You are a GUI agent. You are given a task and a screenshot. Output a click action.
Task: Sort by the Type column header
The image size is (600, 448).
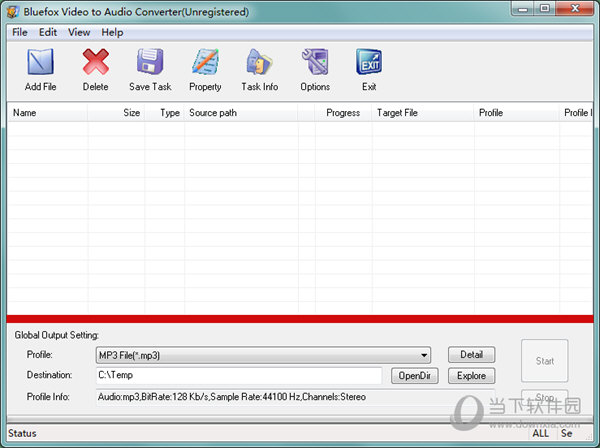(x=165, y=112)
